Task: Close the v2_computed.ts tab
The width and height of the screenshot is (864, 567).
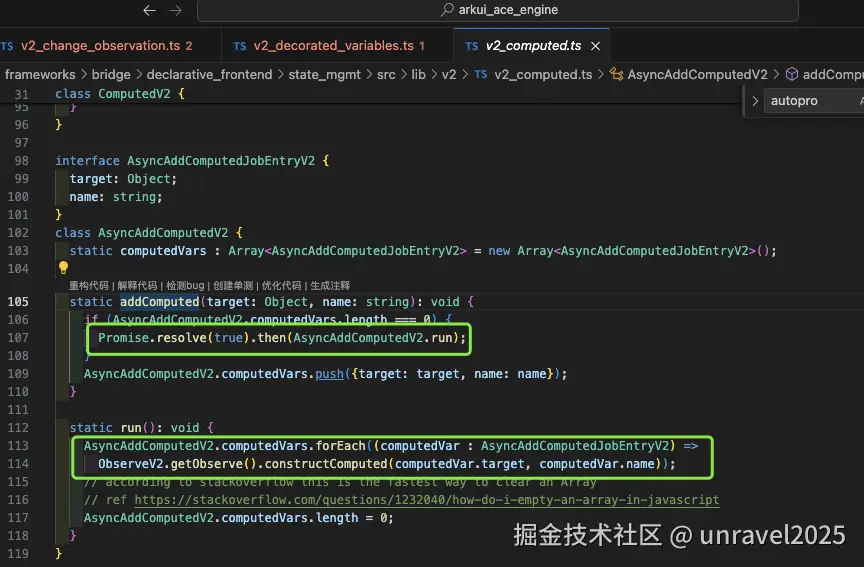Action: 596,46
